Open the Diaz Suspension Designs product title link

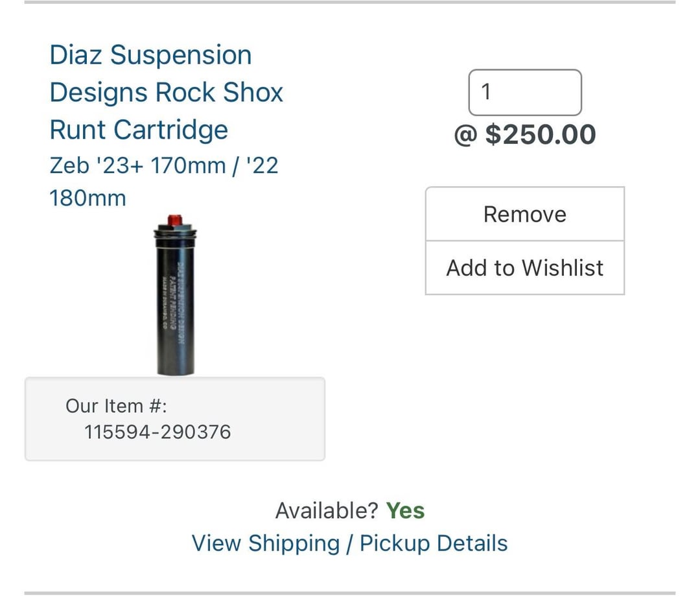(150, 55)
